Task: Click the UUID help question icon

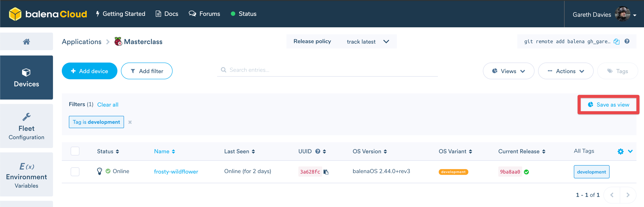Action: [318, 151]
